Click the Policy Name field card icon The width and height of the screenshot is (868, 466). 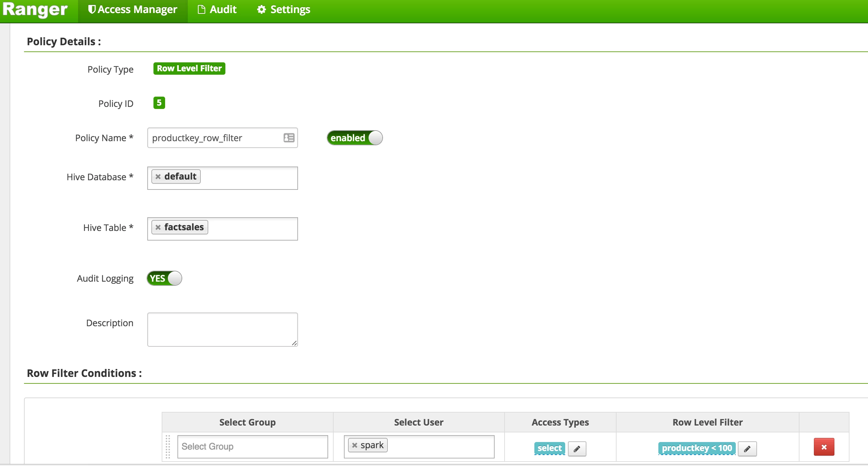click(x=289, y=138)
